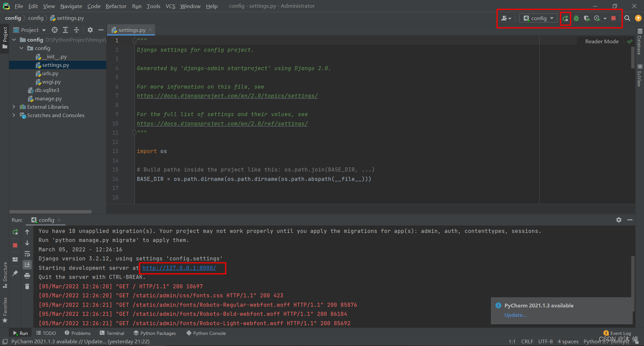The image size is (644, 346).
Task: Click Print icon in Run panel
Action: click(27, 276)
